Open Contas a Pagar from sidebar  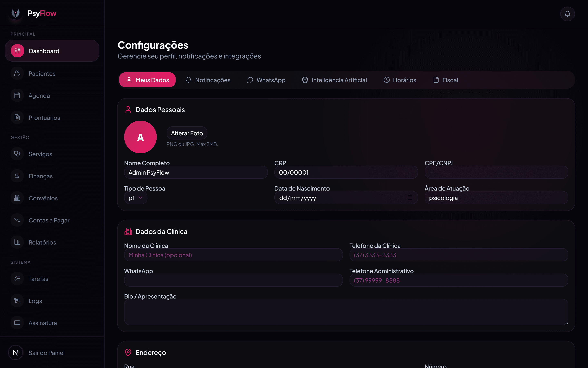coord(52,220)
